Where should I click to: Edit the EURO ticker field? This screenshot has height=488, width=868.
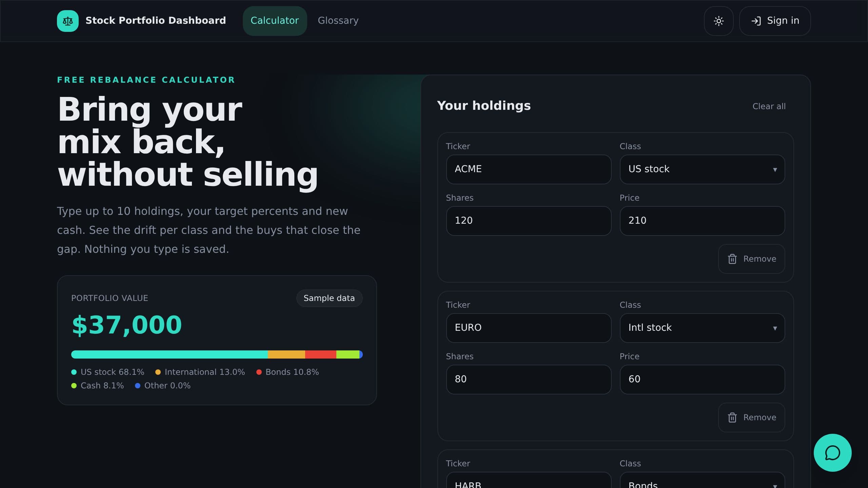click(529, 328)
